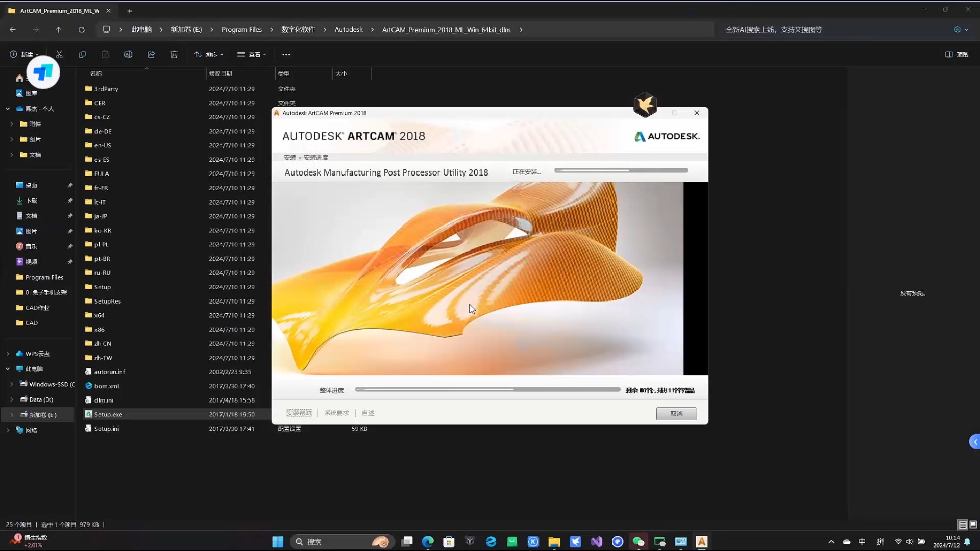Click the Share icon in the toolbar
The height and width of the screenshot is (551, 980).
point(151,54)
